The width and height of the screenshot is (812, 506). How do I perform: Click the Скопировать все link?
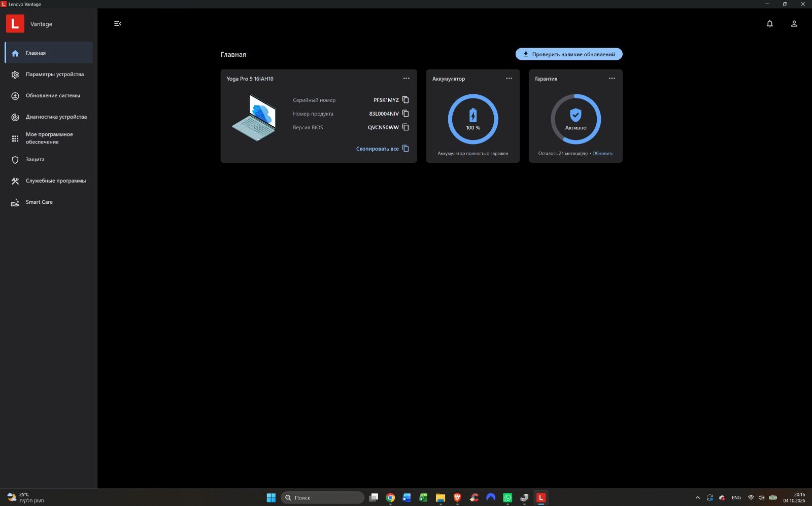(x=382, y=149)
